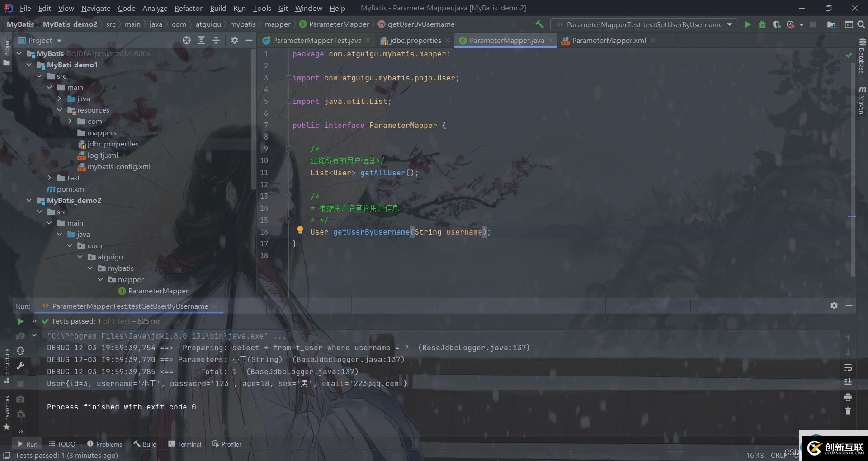
Task: Click the Project panel vertical scrollbar
Action: click(253, 120)
